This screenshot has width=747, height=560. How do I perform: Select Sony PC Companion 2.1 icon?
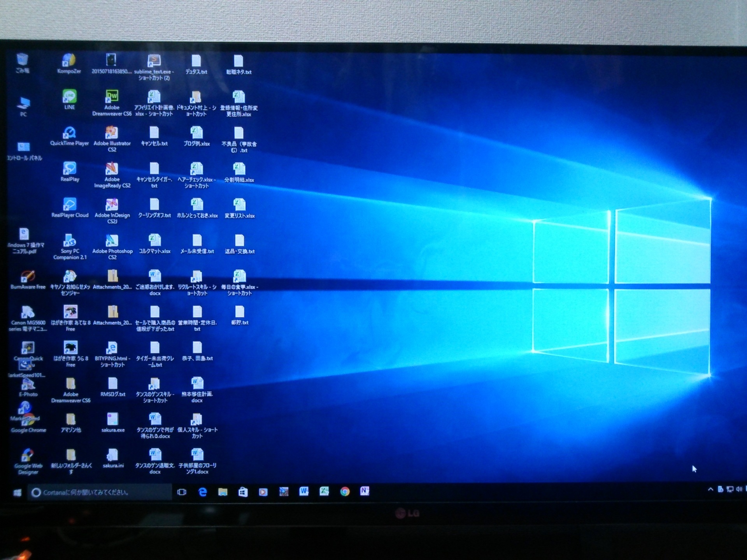point(70,247)
